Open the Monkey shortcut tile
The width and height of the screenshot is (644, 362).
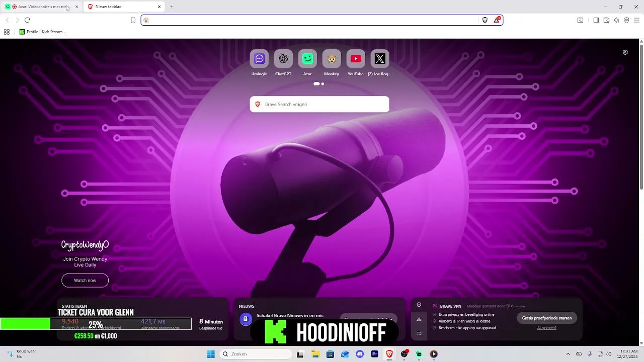coord(332,59)
